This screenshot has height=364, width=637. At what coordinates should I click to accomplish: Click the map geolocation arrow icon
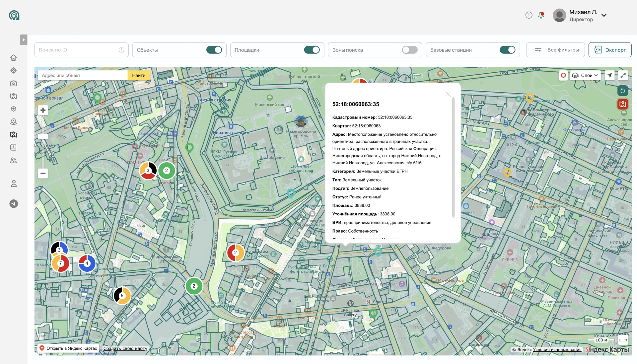tap(609, 75)
